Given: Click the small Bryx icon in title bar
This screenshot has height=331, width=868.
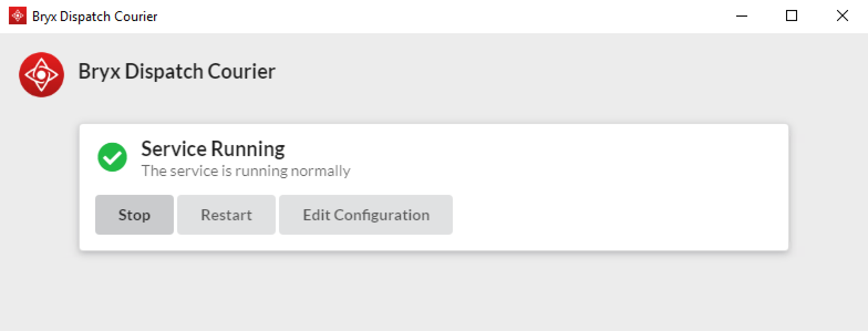Looking at the screenshot, I should point(18,16).
